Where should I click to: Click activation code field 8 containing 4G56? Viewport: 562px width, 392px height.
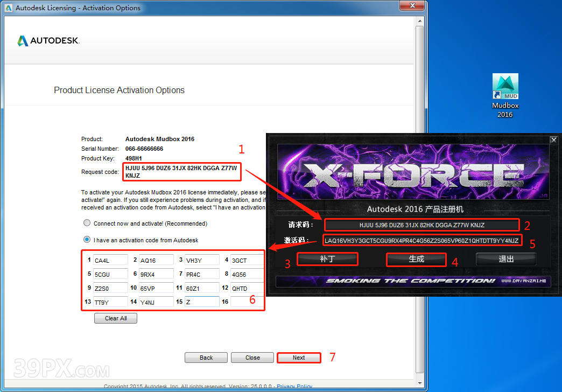pyautogui.click(x=247, y=275)
